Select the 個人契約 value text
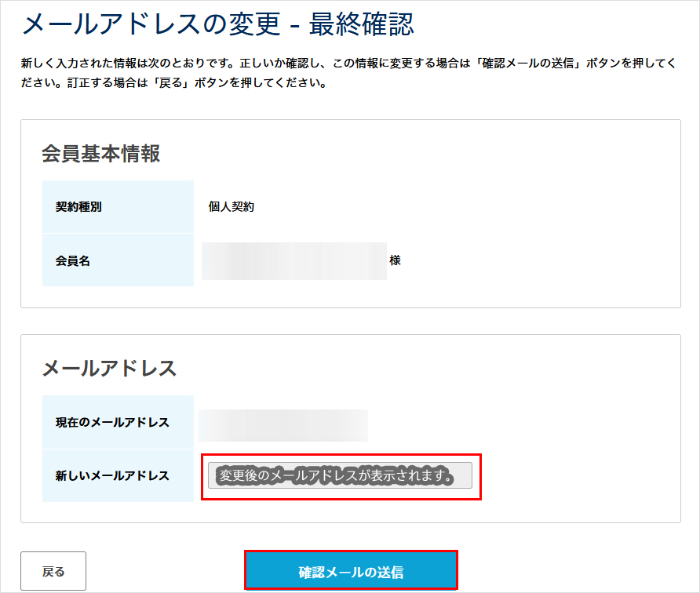The image size is (700, 593). (231, 207)
